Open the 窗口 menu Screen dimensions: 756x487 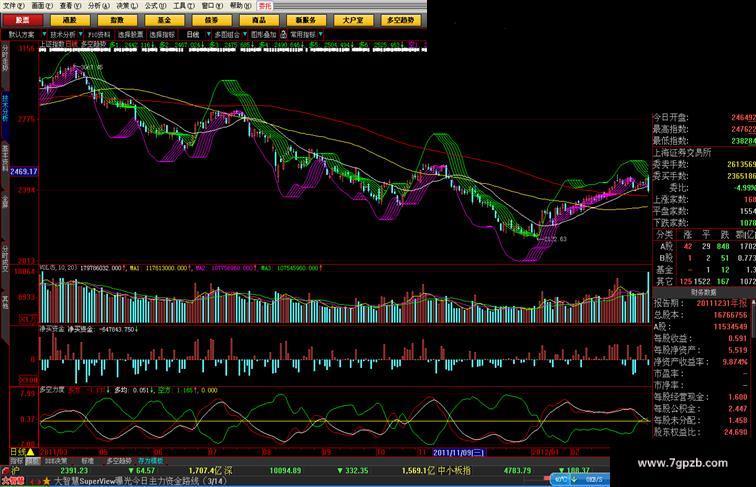point(212,6)
